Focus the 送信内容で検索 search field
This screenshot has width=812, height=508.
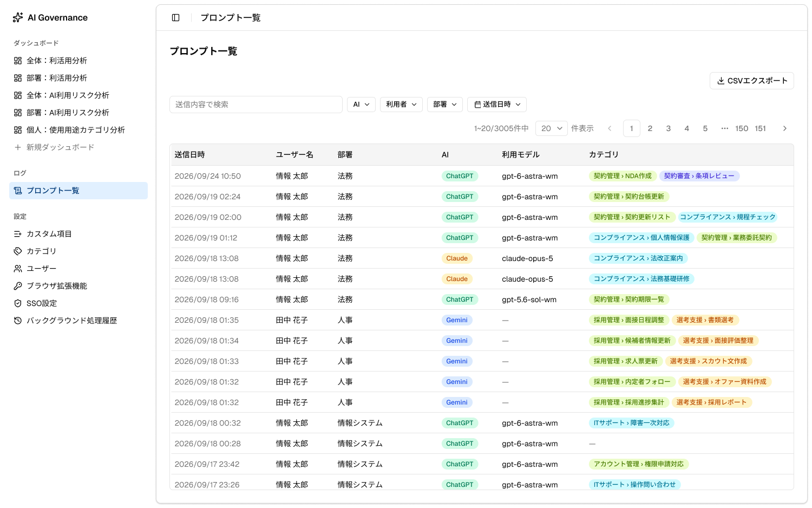pyautogui.click(x=256, y=105)
